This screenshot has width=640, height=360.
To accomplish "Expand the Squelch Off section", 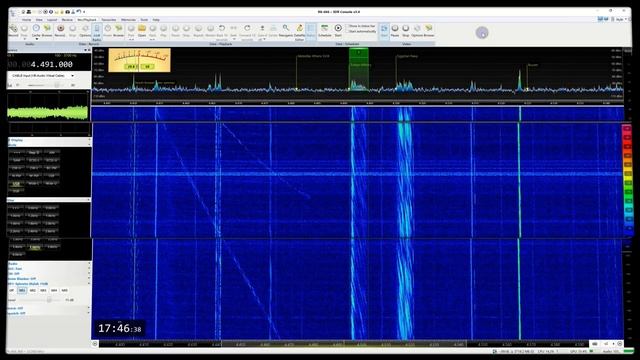I will coord(49,313).
